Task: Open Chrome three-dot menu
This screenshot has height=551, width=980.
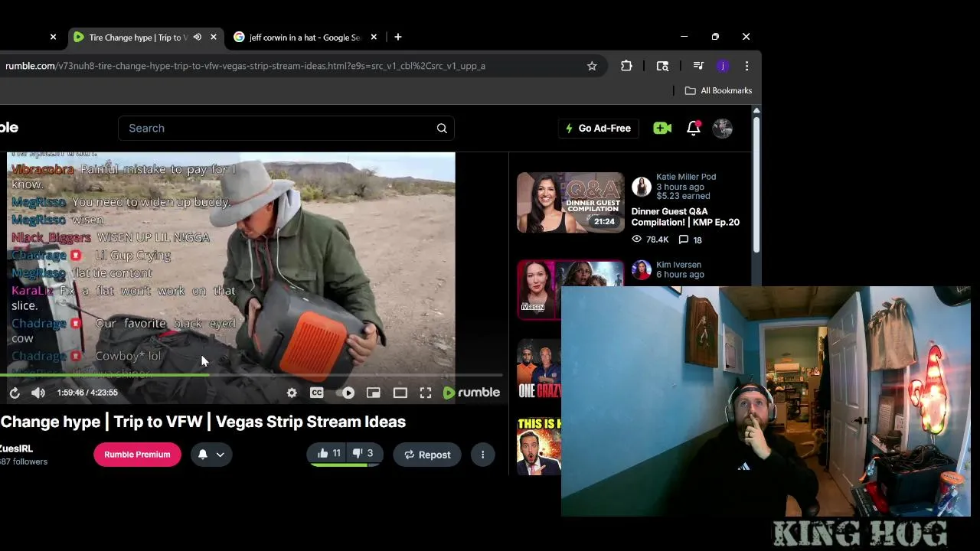Action: point(746,66)
